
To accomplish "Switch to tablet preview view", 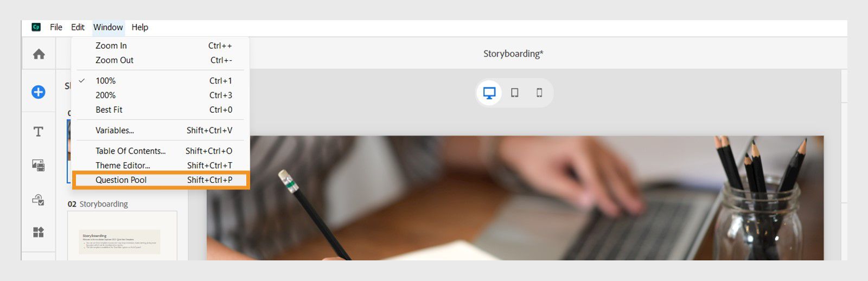I will (x=515, y=93).
